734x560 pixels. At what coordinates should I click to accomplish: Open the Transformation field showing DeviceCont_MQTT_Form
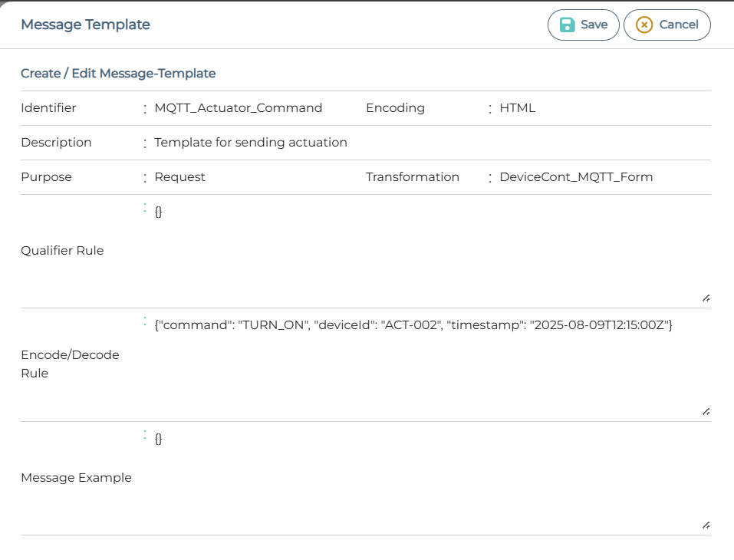(x=576, y=177)
